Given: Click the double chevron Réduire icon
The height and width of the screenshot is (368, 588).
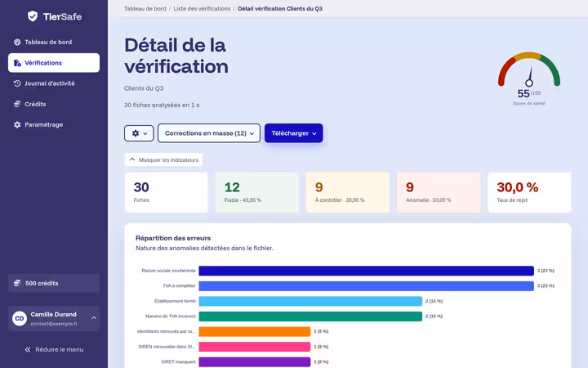Looking at the screenshot, I should (x=28, y=350).
